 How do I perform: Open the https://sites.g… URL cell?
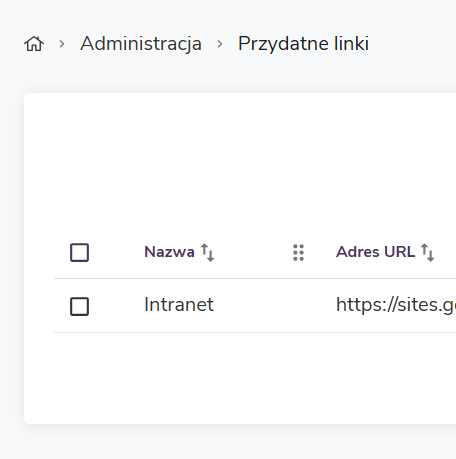396,305
